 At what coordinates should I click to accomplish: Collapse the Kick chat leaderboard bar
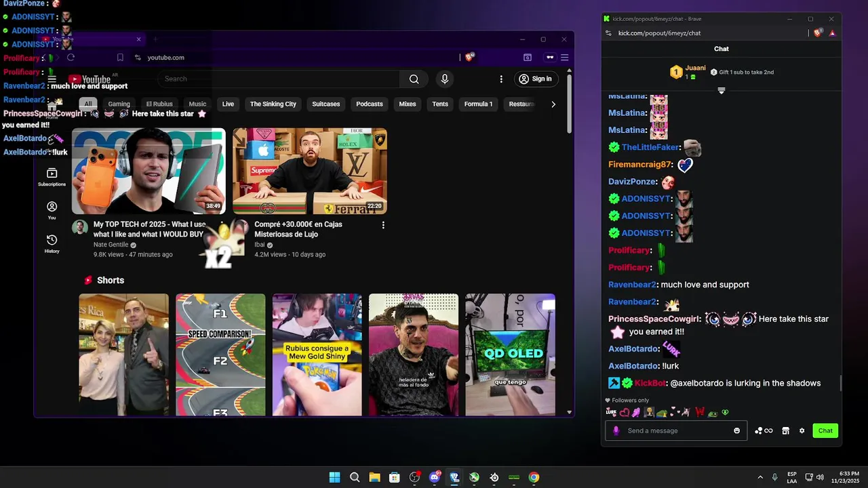(722, 91)
